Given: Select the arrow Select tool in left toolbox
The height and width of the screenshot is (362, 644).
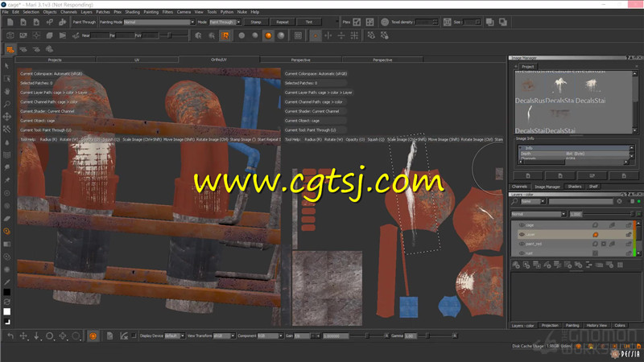Looking at the screenshot, I should (x=7, y=66).
